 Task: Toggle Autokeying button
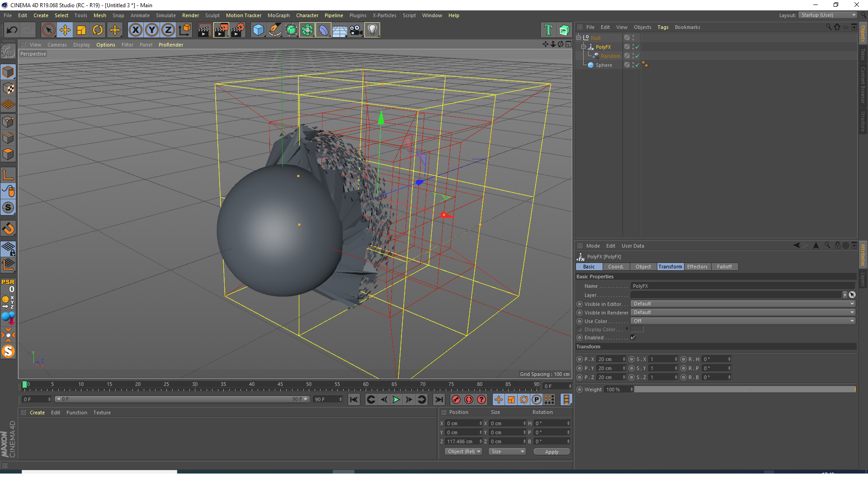point(469,399)
